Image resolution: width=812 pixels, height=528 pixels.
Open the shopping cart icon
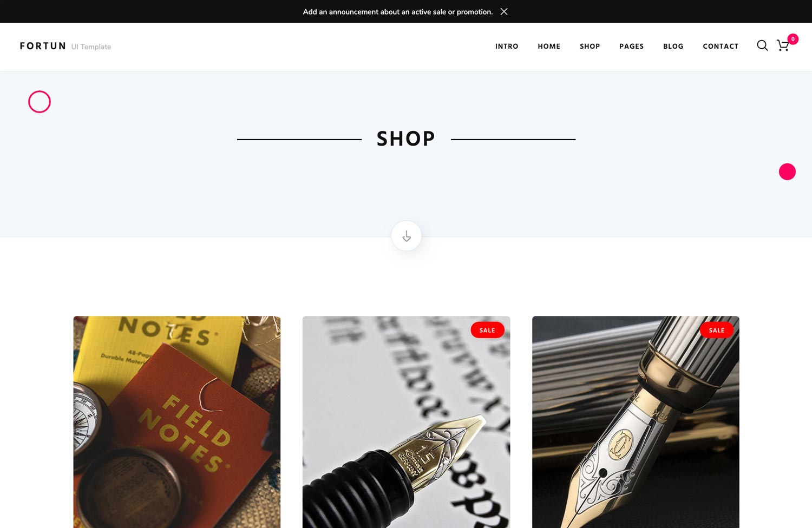[x=783, y=45]
